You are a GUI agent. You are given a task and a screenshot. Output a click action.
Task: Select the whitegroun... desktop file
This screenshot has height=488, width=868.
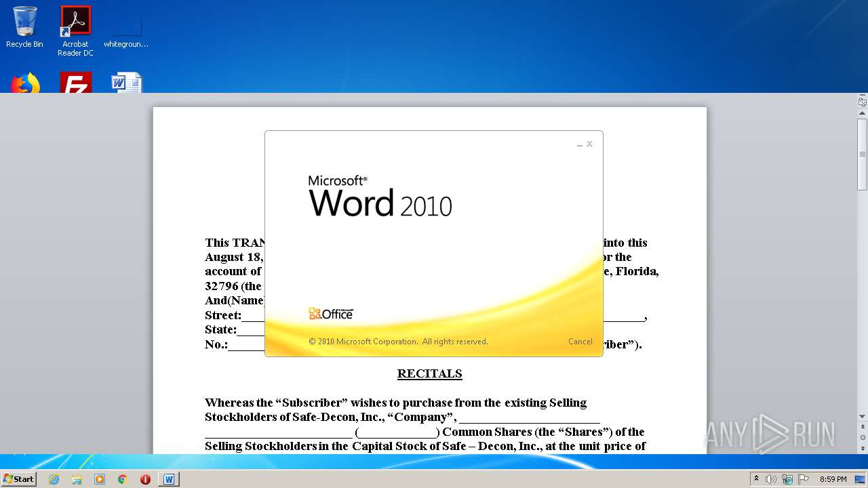pos(126,33)
